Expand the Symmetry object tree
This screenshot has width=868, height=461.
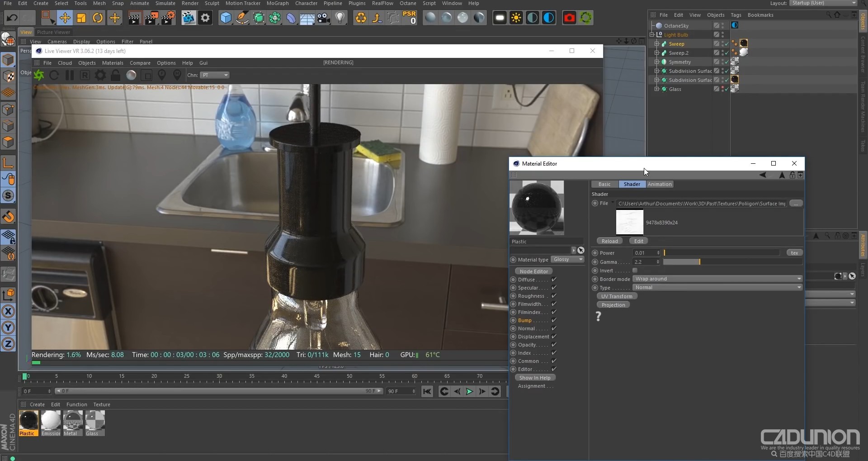[x=657, y=62]
